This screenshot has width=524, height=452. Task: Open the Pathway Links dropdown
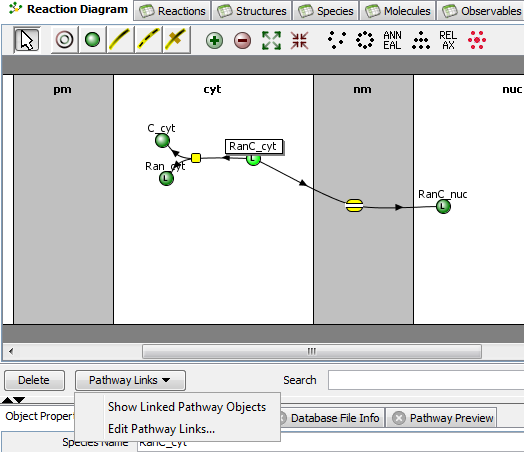click(x=130, y=380)
